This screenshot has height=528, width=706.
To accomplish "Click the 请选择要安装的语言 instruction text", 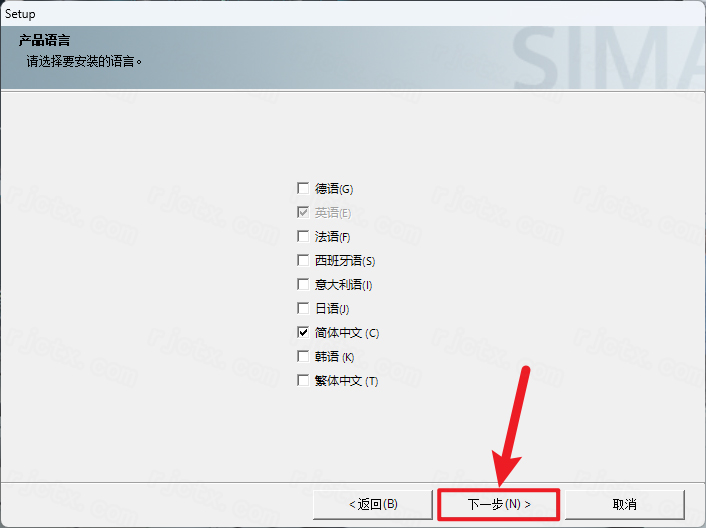I will [84, 61].
